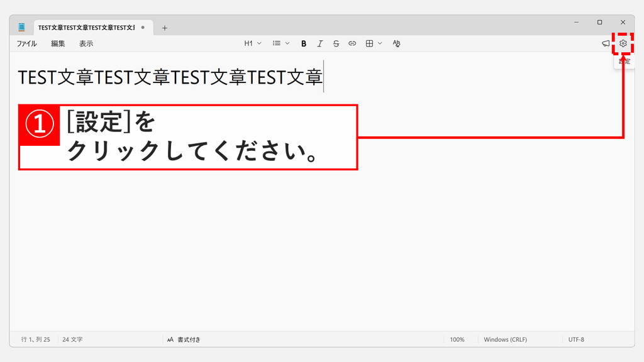Screen dimensions: 644x362
Task: Select the TEST文章 document tab
Action: coord(94,28)
